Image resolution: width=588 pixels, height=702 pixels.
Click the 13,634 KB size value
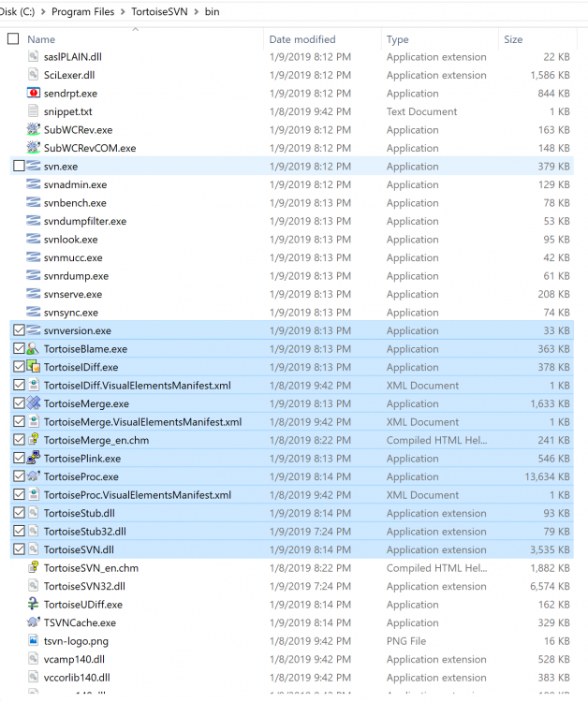tap(547, 476)
